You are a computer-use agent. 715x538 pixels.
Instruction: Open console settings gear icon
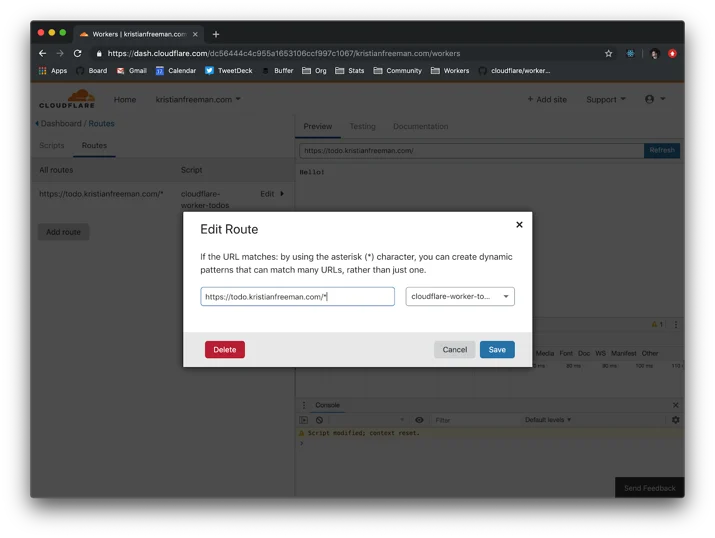click(x=675, y=420)
